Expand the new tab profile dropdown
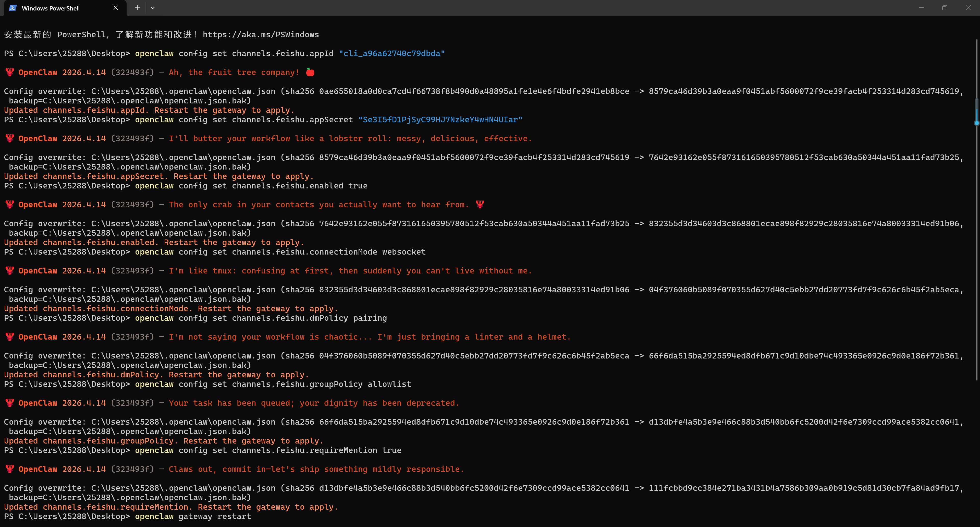This screenshot has height=527, width=980. [153, 8]
